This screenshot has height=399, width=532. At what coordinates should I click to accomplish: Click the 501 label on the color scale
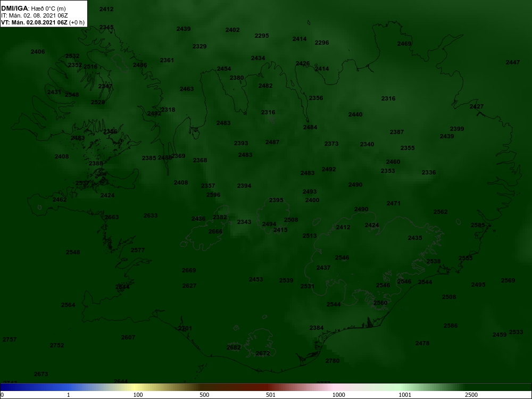[271, 395]
